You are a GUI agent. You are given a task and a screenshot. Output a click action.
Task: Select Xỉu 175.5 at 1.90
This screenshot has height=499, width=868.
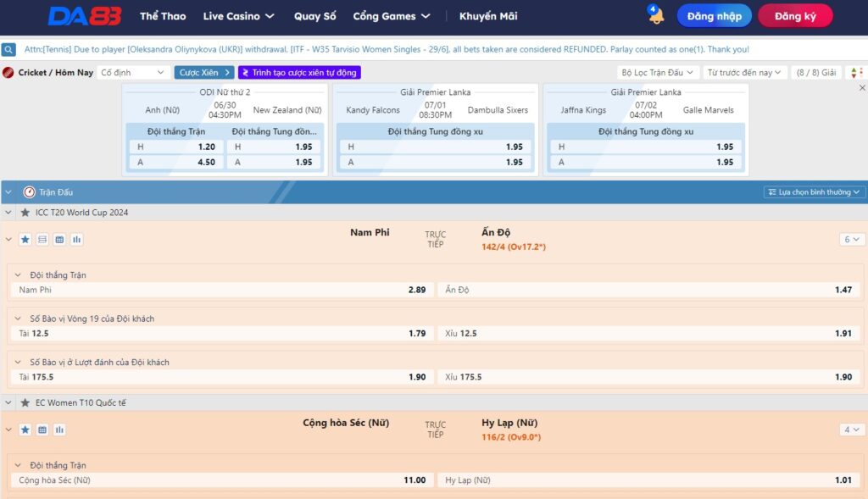point(648,377)
